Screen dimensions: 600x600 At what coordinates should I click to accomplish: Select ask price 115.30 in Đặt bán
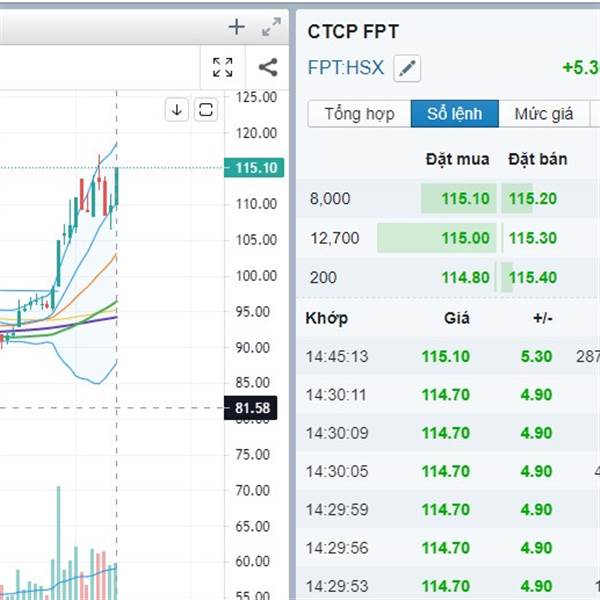click(533, 238)
